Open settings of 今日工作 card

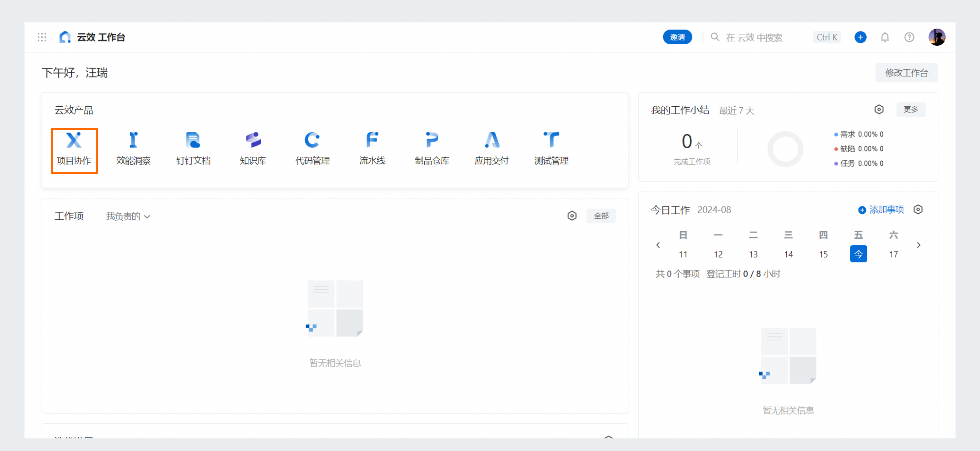(x=918, y=209)
